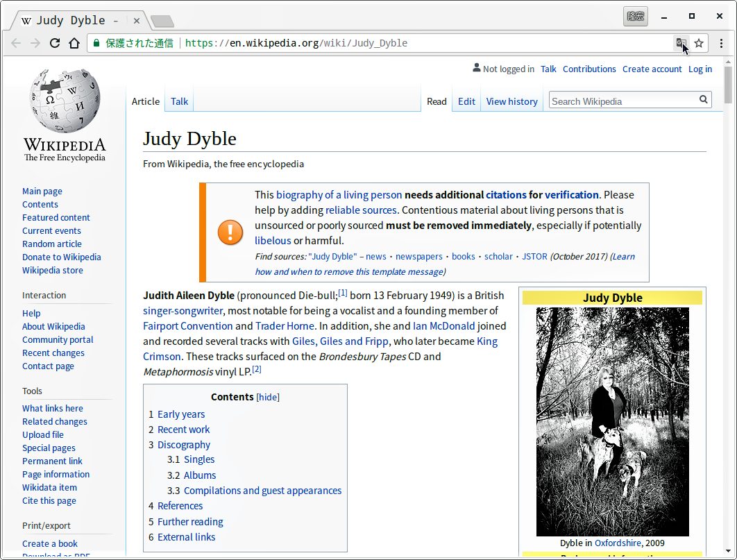Image resolution: width=737 pixels, height=560 pixels.
Task: Click the Log in link
Action: 700,69
